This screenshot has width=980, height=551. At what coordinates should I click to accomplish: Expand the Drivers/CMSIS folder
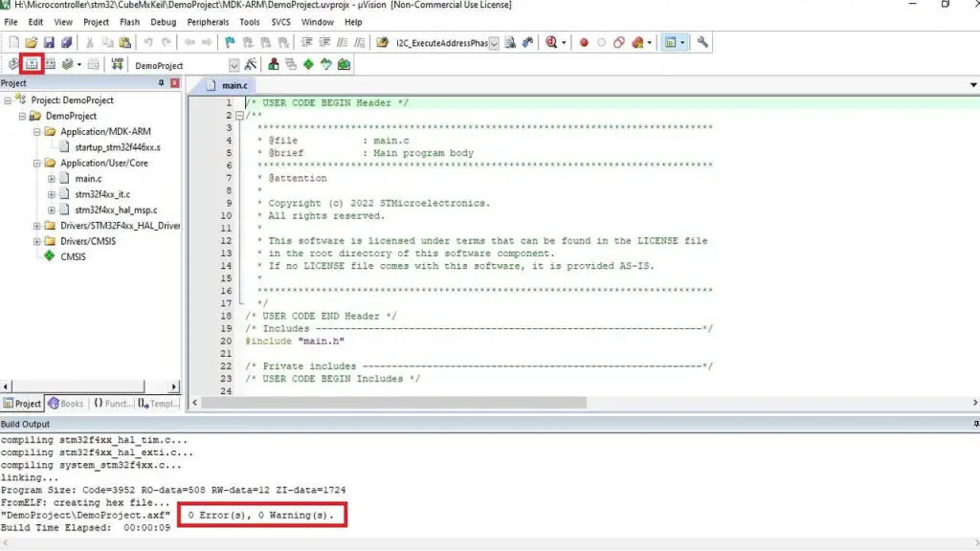coord(37,241)
